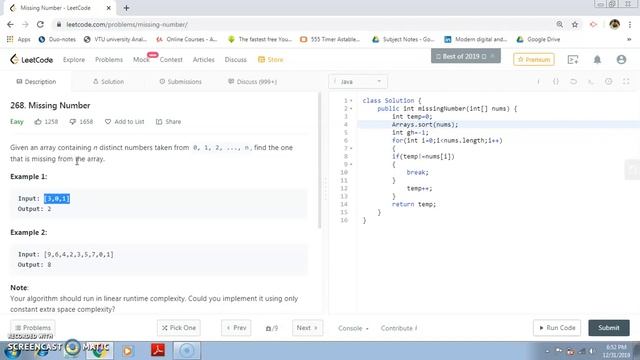This screenshot has width=640, height=360.
Task: Open the Store menu item
Action: [271, 60]
